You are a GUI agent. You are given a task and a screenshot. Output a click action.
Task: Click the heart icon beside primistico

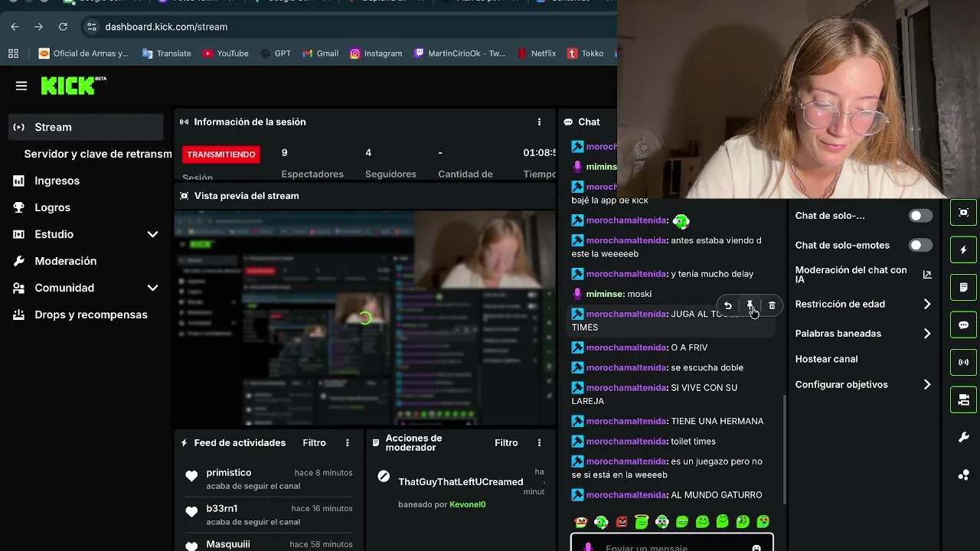coord(191,476)
